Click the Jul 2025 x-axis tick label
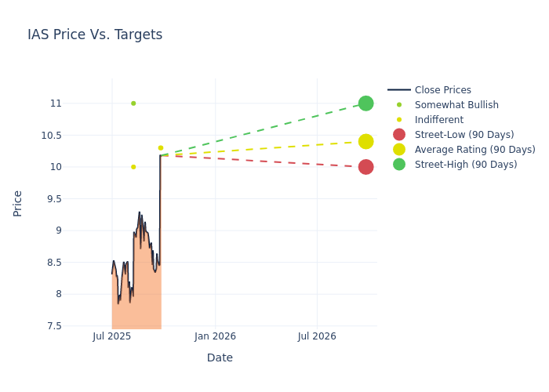Image resolution: width=549 pixels, height=392 pixels. 112,336
